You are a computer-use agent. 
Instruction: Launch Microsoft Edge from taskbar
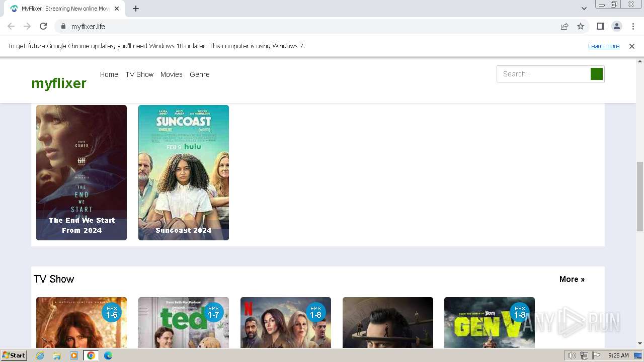(108, 355)
